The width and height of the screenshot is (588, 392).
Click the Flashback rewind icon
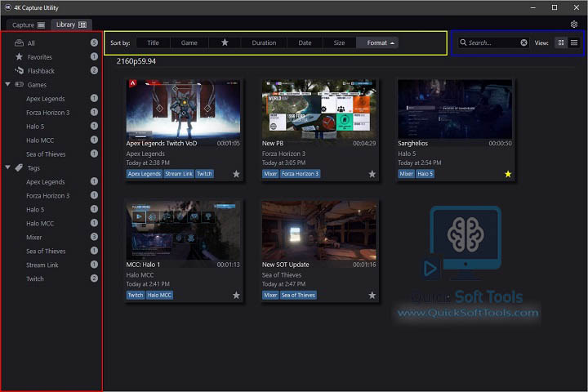point(19,70)
